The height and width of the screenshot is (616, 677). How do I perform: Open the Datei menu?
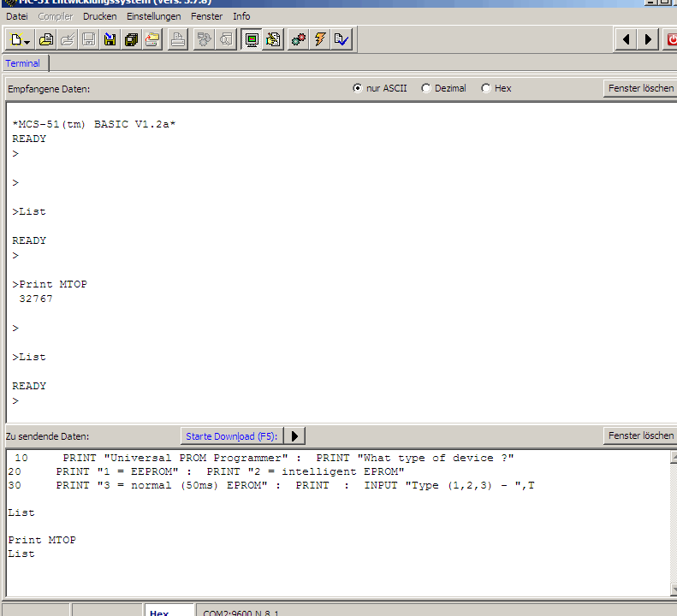tap(17, 16)
